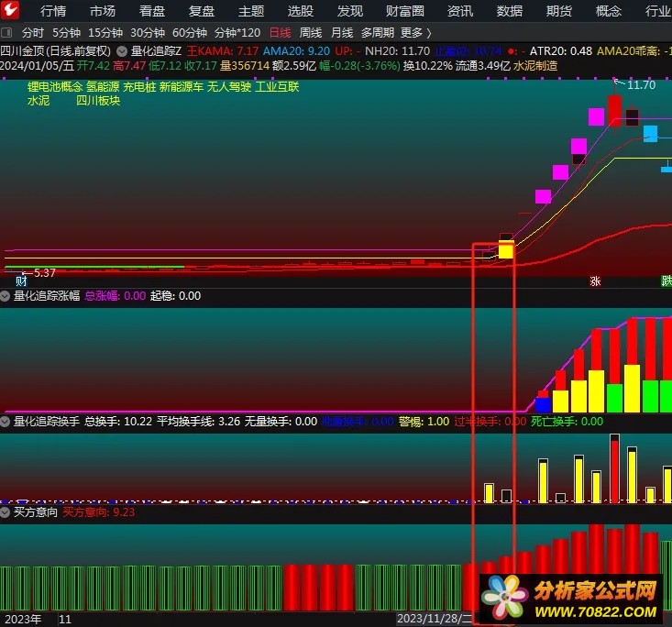Click the 平均换手线: 3.26 value
Viewport: 672px width, 627px height.
click(198, 422)
